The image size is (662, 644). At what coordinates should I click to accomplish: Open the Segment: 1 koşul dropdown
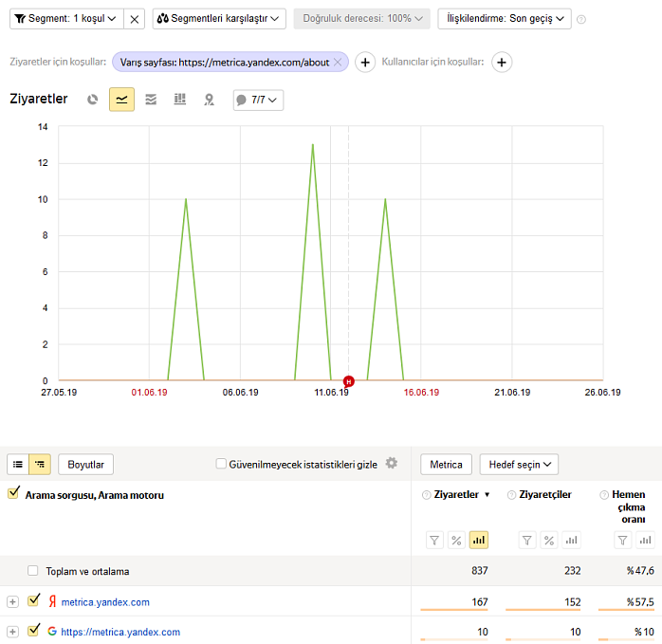[66, 19]
